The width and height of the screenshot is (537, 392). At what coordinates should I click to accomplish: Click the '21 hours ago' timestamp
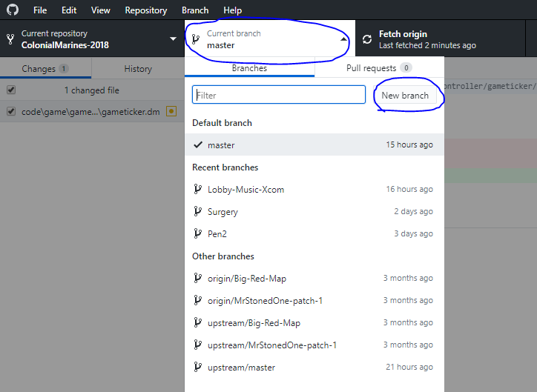[x=409, y=367]
